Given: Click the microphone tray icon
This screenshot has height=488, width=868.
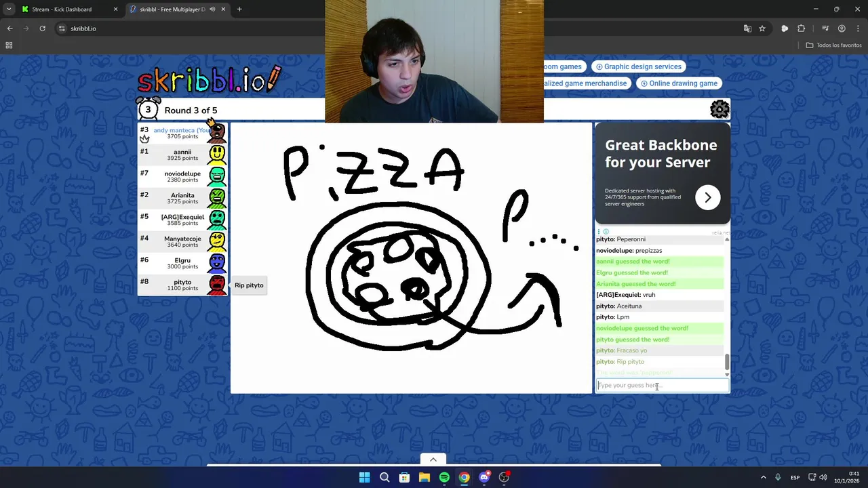Looking at the screenshot, I should point(778,477).
